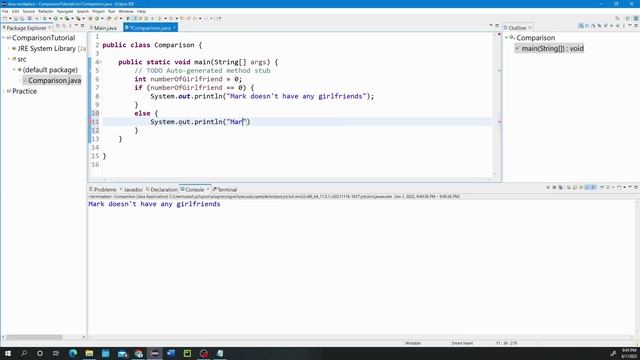Click the Package Explorer horizontal scrollbar
The height and width of the screenshot is (360, 640).
click(34, 337)
